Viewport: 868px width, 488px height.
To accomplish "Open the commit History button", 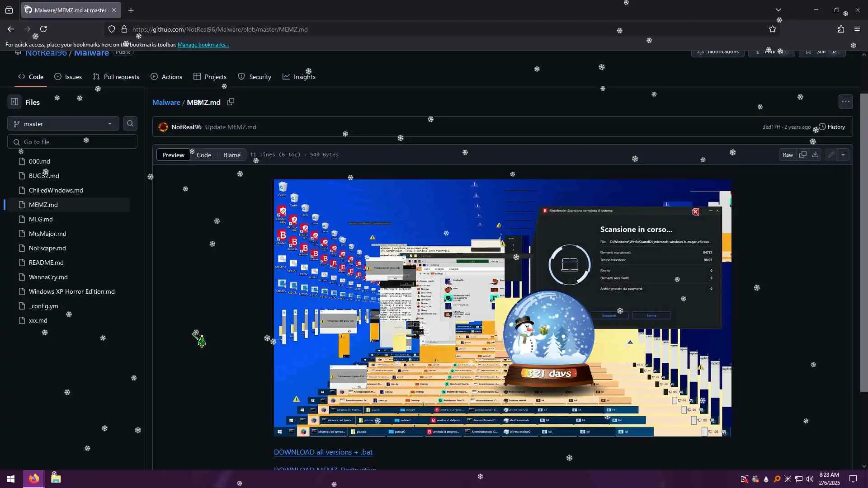I will click(x=832, y=127).
